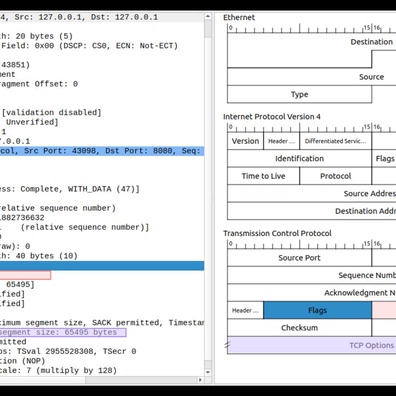396x396 pixels.
Task: Select the '43851)' identification row
Action: click(x=102, y=65)
